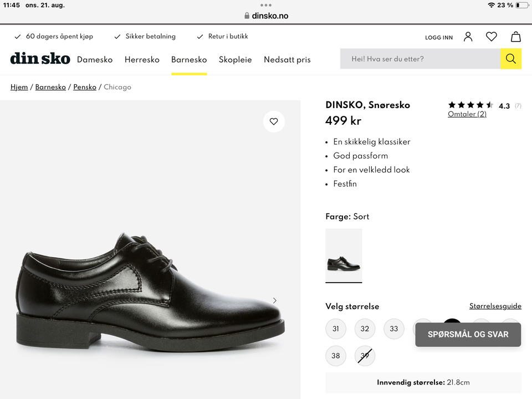
Task: Tap the three-dot Safari menu at top
Action: point(266,5)
